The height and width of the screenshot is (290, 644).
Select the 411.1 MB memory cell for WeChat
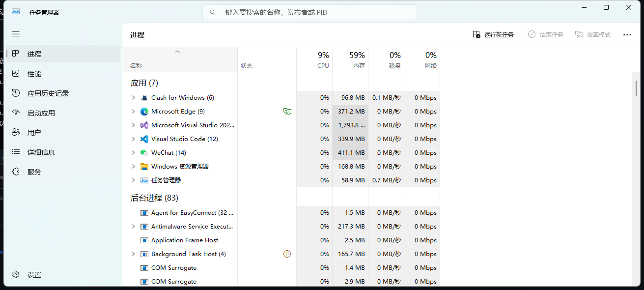pyautogui.click(x=350, y=153)
